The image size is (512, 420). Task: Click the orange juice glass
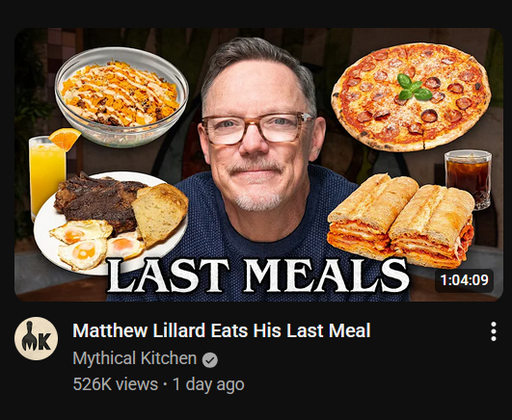point(45,178)
